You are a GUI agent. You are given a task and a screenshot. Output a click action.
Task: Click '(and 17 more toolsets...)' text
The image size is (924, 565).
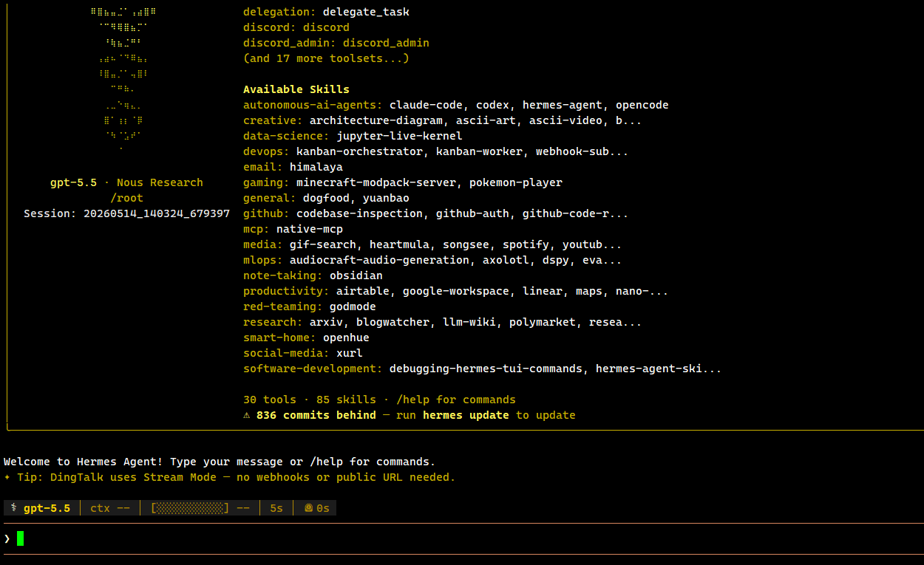pyautogui.click(x=326, y=58)
